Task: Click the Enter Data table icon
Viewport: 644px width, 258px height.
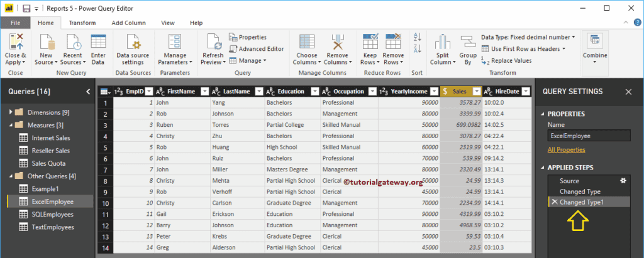Action: [x=98, y=42]
